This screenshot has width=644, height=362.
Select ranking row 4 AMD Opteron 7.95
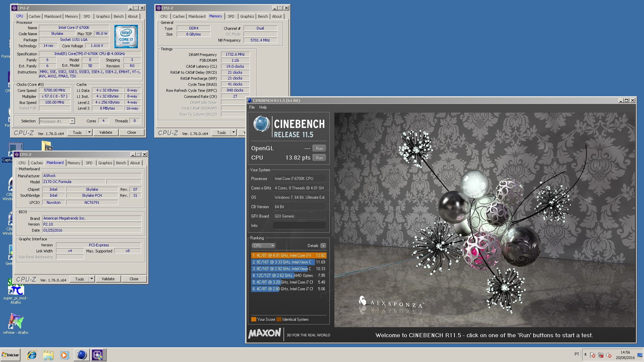[x=289, y=276]
